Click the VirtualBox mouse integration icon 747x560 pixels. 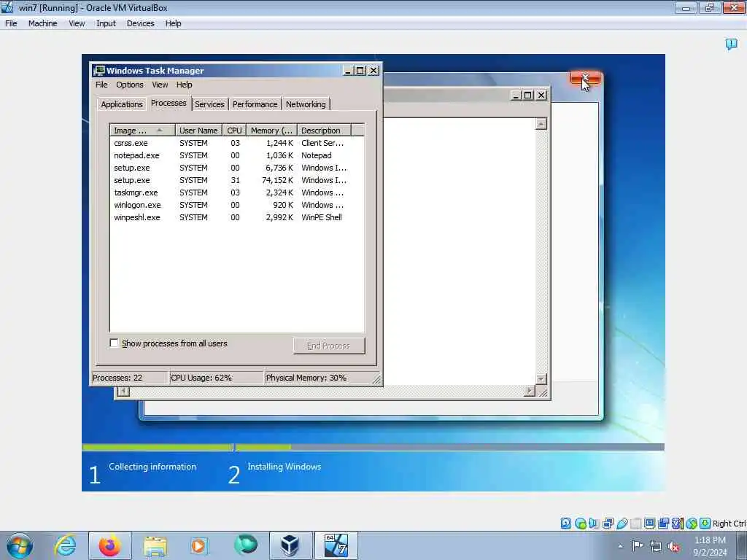(x=692, y=524)
